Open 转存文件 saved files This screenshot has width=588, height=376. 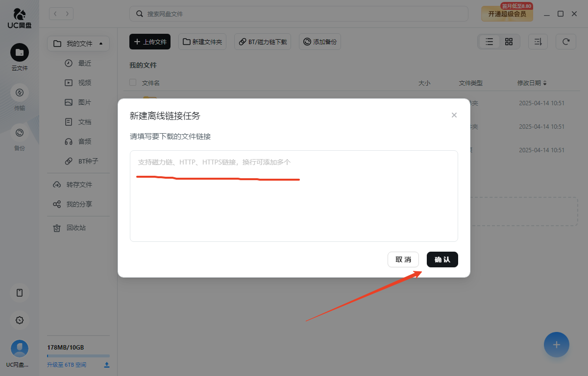tap(78, 185)
